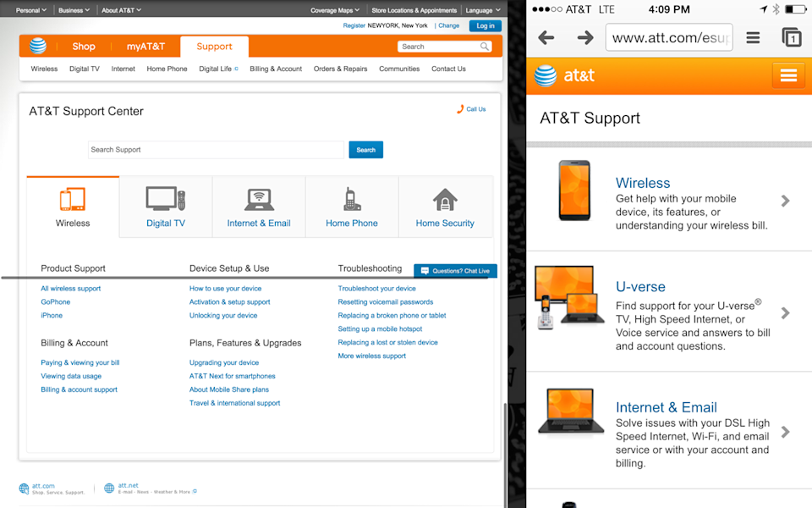Click the top Search input box
Image resolution: width=812 pixels, height=508 pixels.
click(444, 47)
